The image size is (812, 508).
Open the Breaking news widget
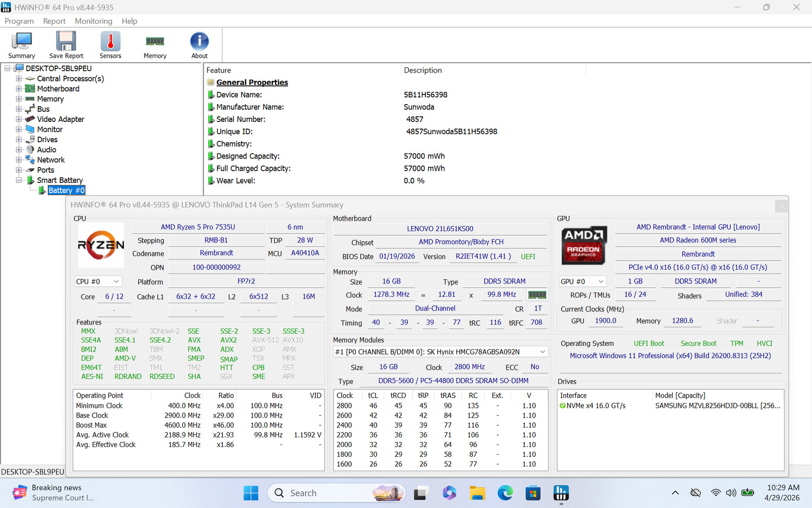click(x=53, y=493)
